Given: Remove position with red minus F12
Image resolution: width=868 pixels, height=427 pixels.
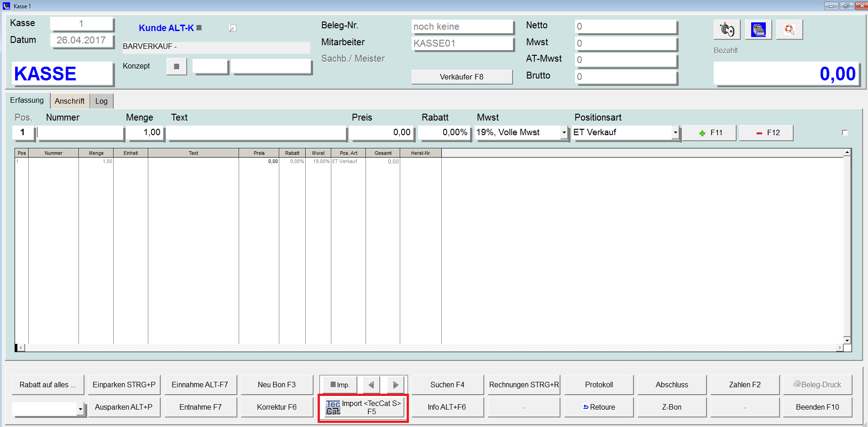Looking at the screenshot, I should pyautogui.click(x=766, y=133).
